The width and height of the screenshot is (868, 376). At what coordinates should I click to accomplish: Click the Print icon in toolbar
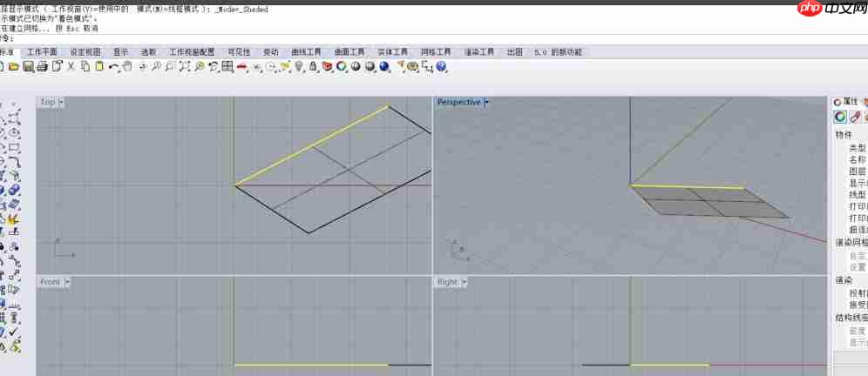click(42, 66)
